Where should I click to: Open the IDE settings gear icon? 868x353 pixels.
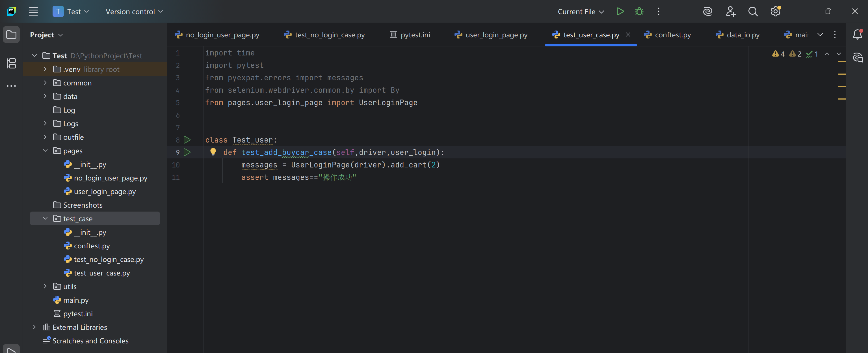pyautogui.click(x=775, y=12)
